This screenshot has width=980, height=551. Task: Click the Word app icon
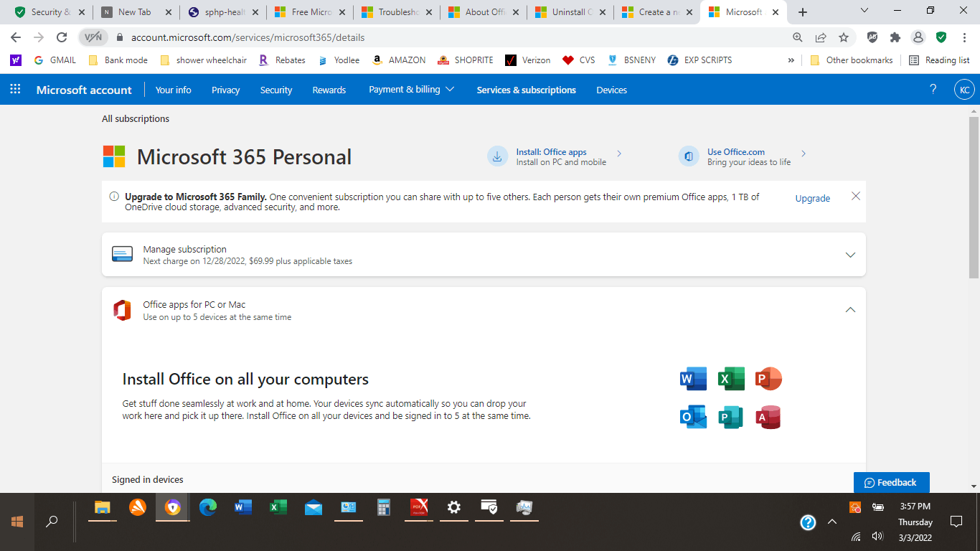[693, 379]
